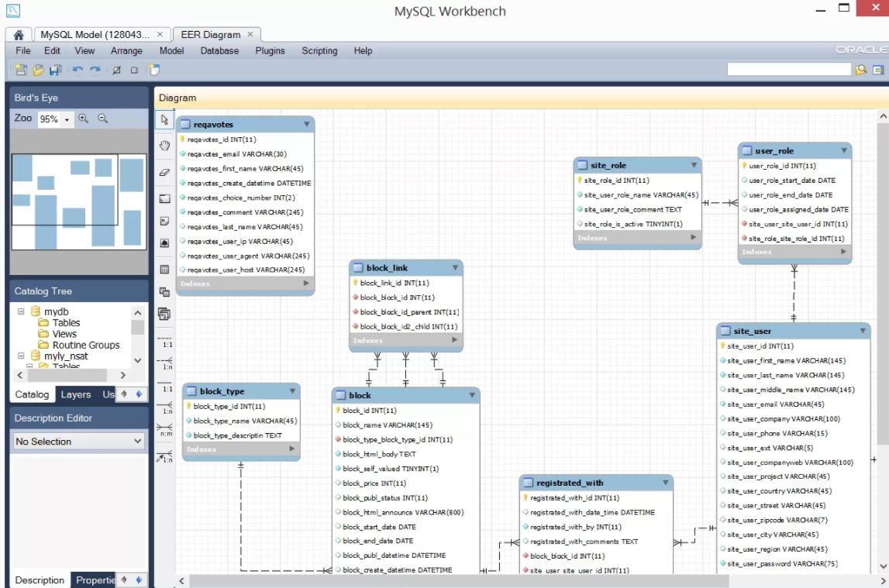Collapse the user_role table with its arrow

[x=844, y=150]
